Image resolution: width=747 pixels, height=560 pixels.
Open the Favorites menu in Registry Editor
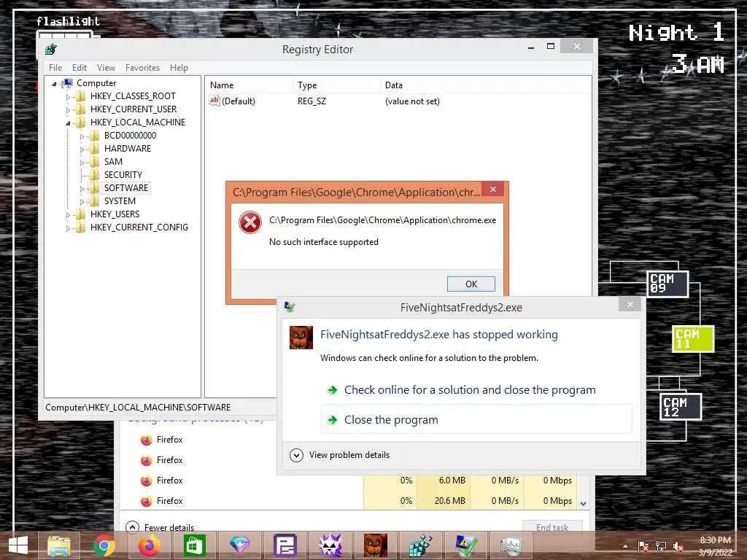tap(142, 68)
